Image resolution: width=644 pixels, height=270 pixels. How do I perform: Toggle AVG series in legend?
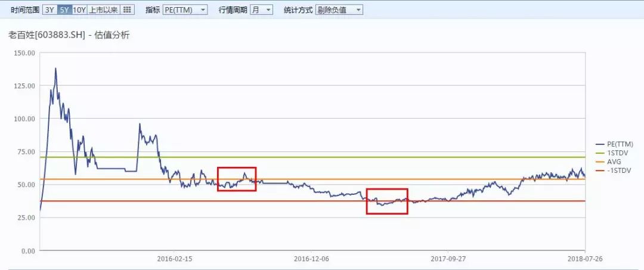[608, 162]
